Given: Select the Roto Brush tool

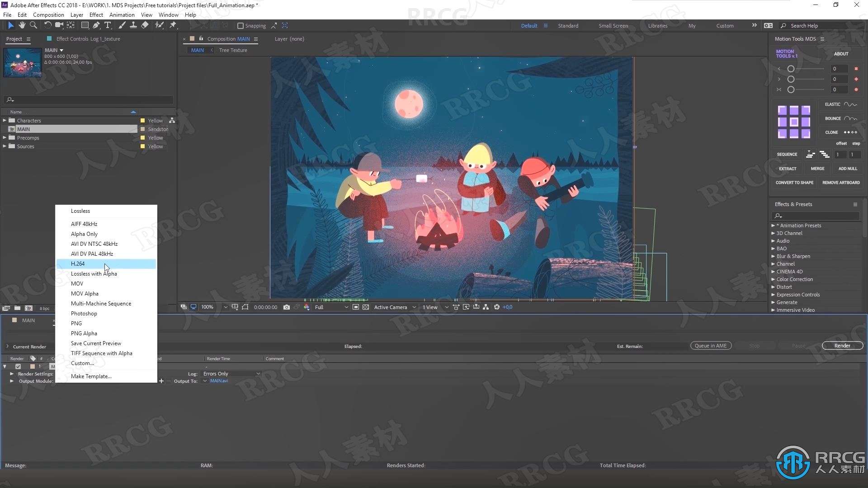Looking at the screenshot, I should point(159,25).
